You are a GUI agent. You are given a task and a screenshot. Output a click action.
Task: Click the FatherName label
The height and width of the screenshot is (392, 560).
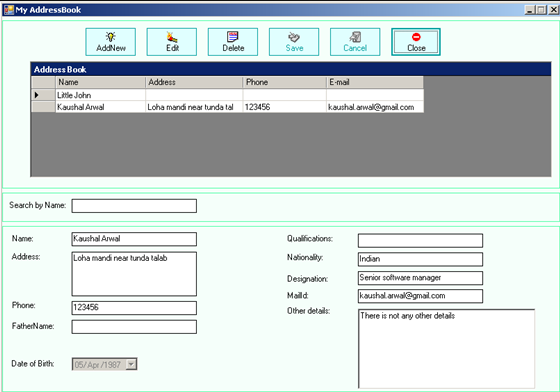pos(33,326)
